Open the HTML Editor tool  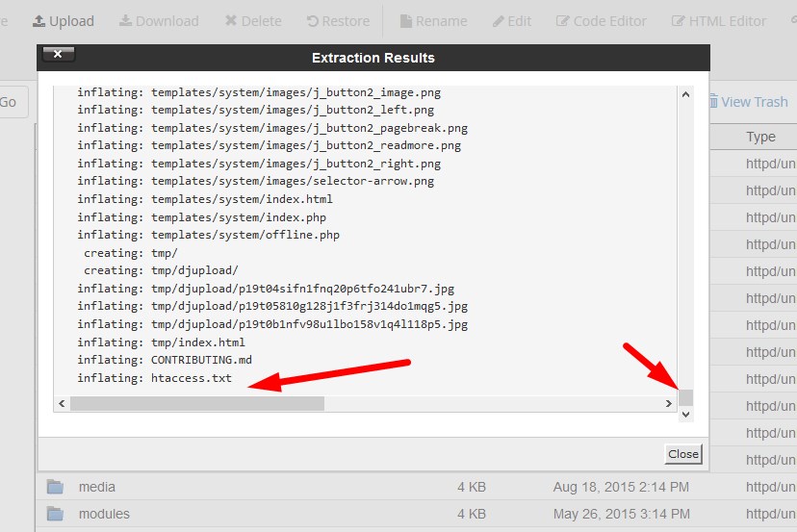tap(719, 21)
